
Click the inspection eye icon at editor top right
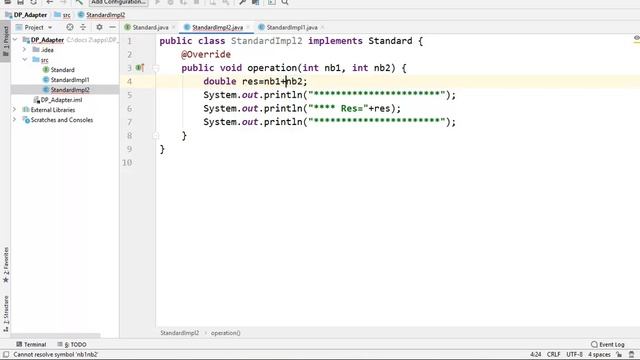coord(636,38)
